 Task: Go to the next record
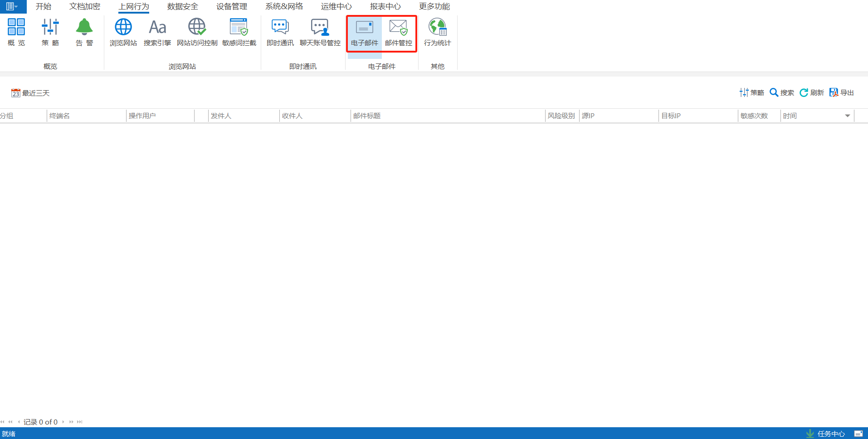(x=63, y=422)
